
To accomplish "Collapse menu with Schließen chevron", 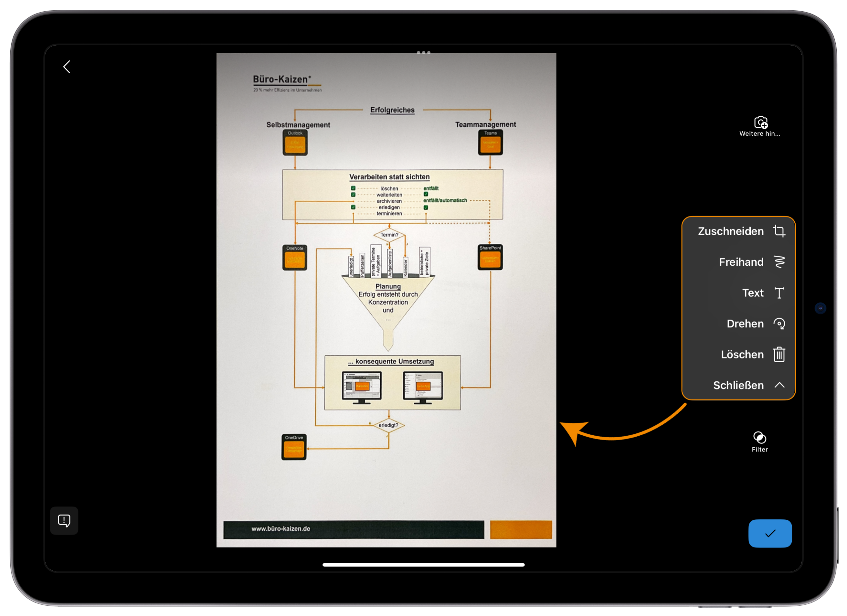I will point(779,385).
